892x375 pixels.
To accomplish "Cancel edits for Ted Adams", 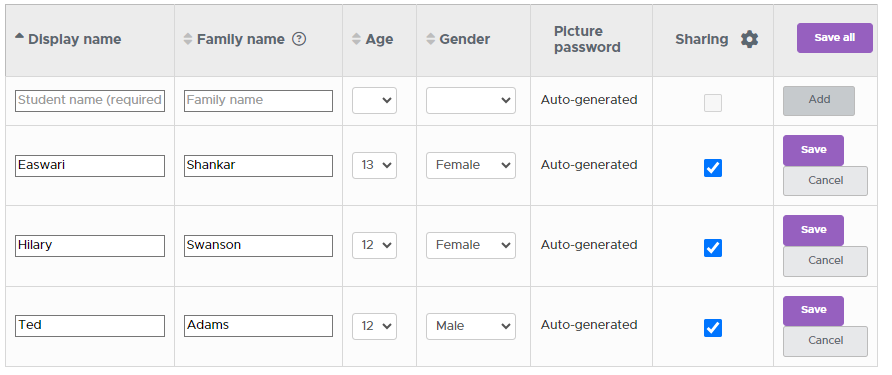I will point(825,341).
